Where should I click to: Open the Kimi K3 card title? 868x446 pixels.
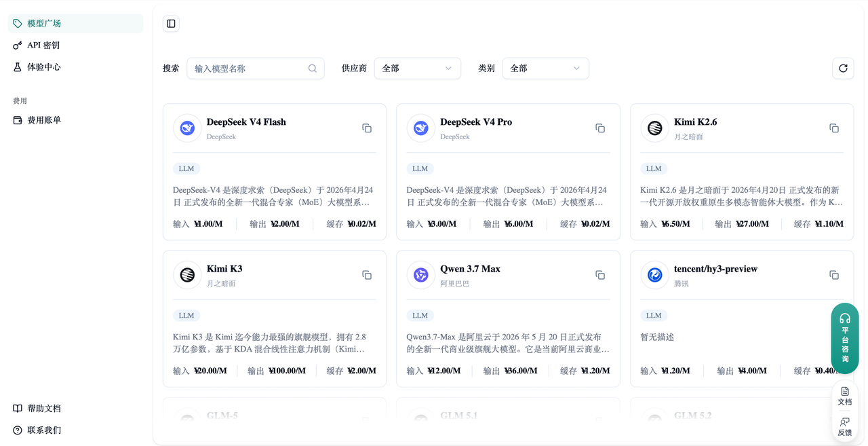[224, 269]
